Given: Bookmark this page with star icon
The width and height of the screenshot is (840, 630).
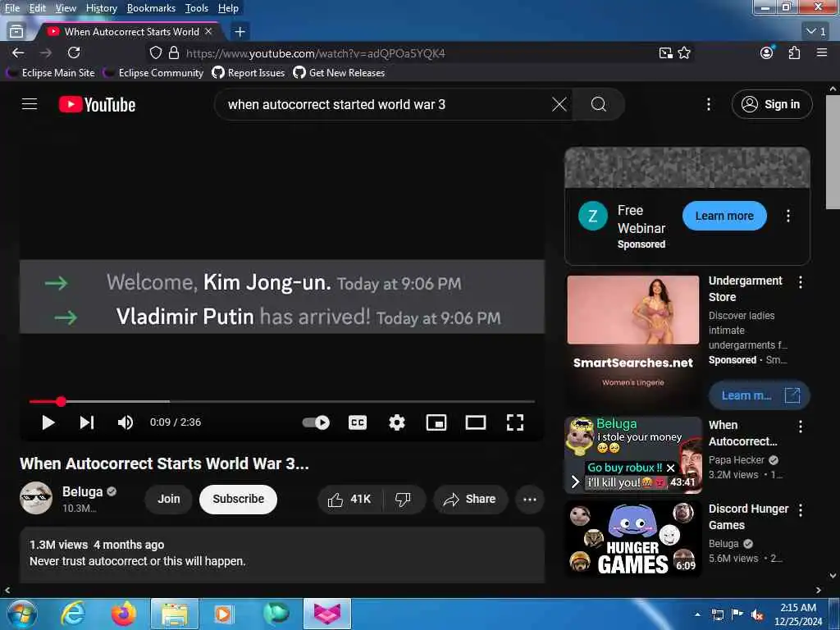Looking at the screenshot, I should tap(684, 52).
